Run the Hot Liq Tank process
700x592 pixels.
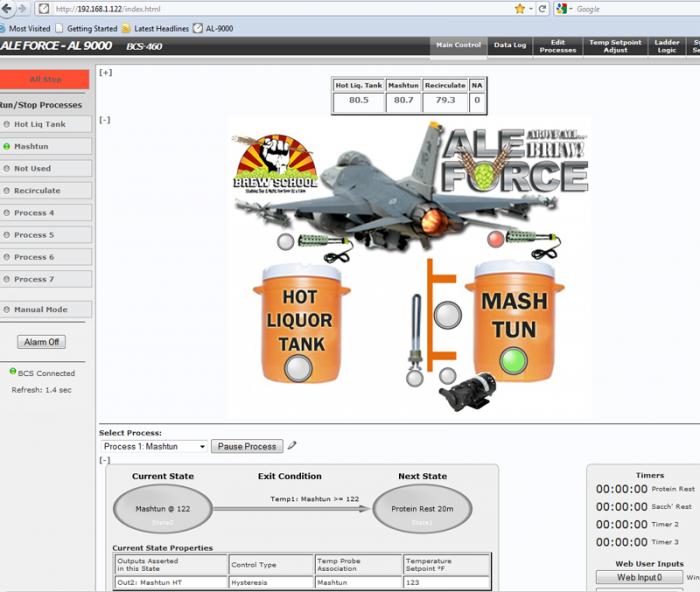pyautogui.click(x=46, y=124)
